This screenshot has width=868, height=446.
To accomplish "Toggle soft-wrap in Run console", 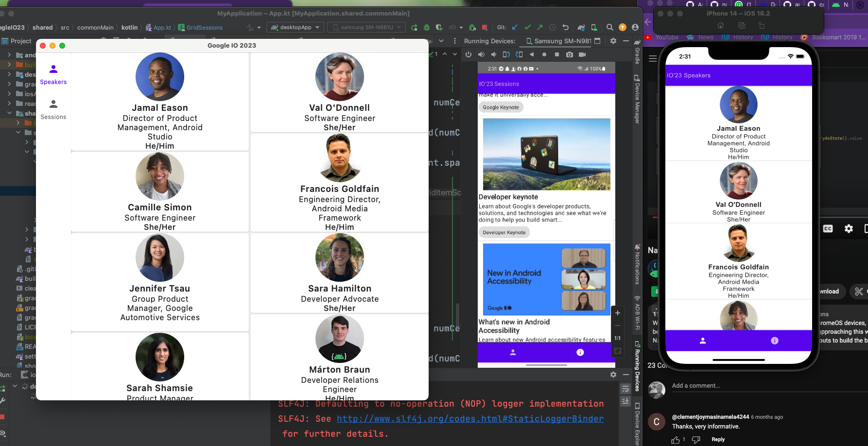I will tap(625, 389).
